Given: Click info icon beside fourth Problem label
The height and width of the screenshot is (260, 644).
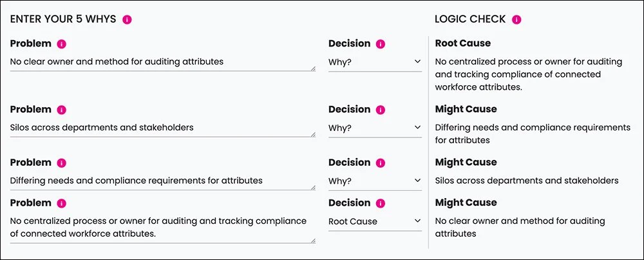Looking at the screenshot, I should (x=62, y=203).
